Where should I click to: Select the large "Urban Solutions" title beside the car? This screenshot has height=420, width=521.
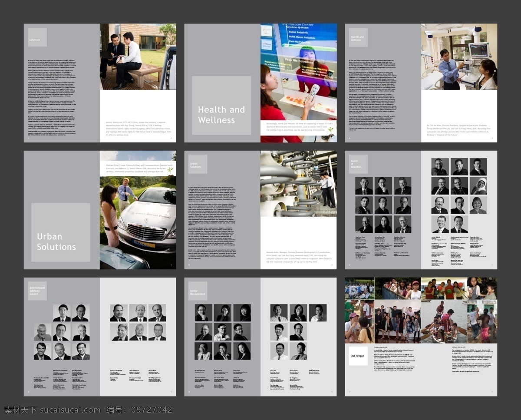pos(56,241)
